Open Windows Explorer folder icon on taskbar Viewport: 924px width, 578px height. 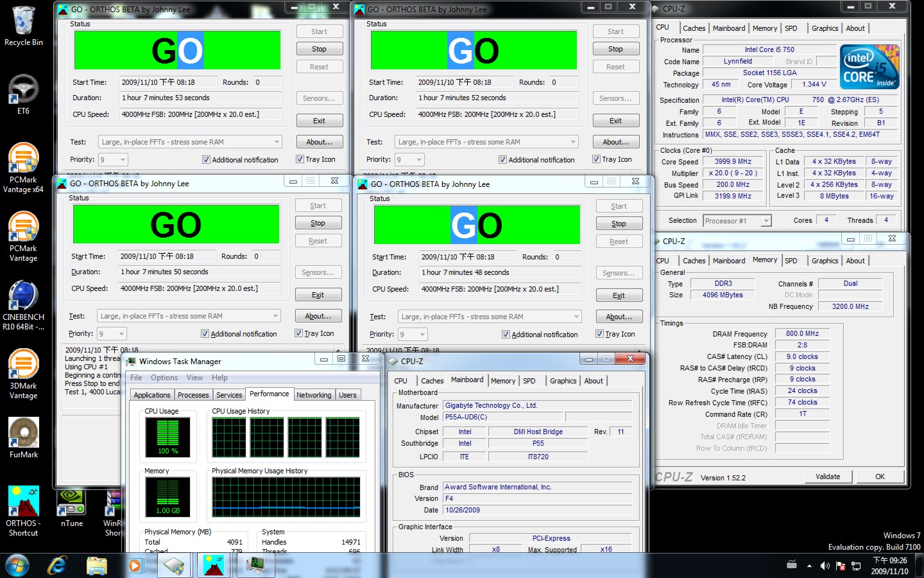[97, 566]
